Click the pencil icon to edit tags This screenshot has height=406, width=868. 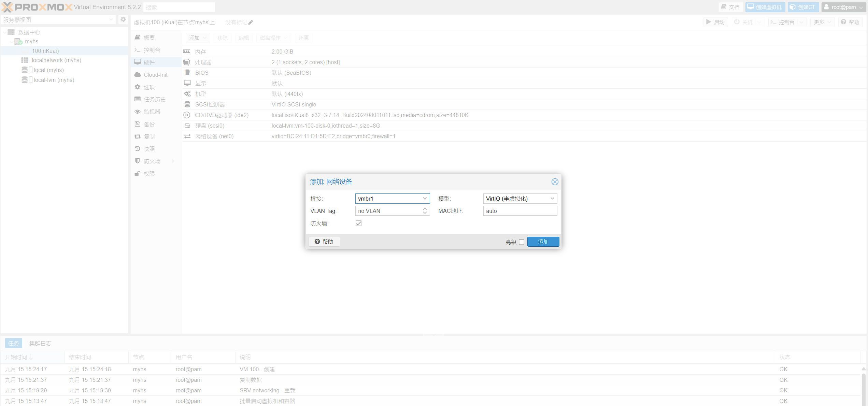point(251,23)
